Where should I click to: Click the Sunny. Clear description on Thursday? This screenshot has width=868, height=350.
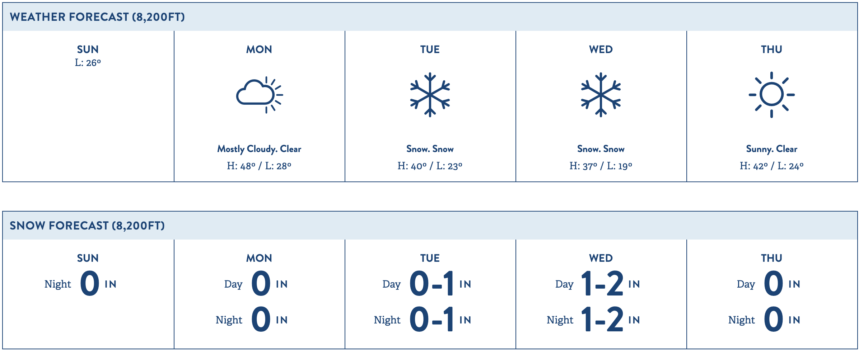click(x=772, y=149)
